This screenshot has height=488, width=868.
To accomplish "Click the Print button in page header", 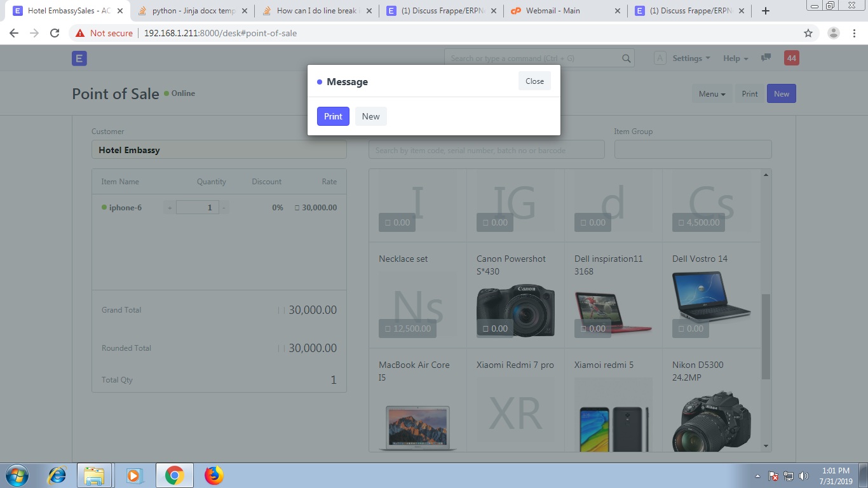I will [x=750, y=93].
